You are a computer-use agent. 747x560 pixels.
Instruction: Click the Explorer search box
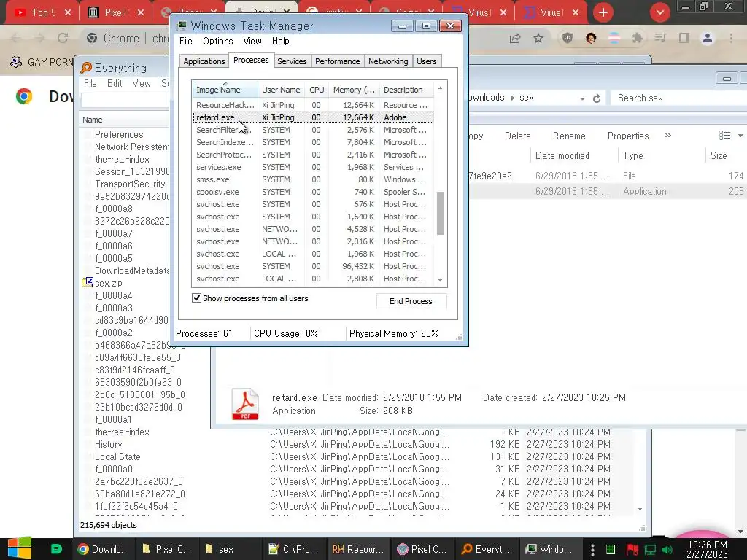[x=679, y=98]
